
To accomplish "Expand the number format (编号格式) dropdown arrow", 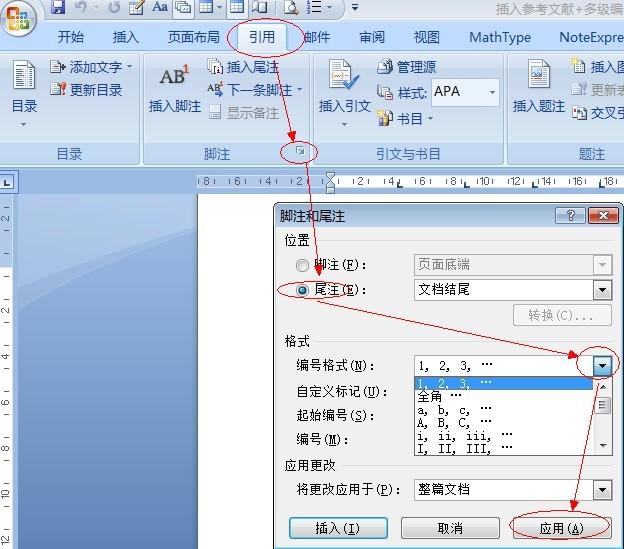I will coord(602,366).
